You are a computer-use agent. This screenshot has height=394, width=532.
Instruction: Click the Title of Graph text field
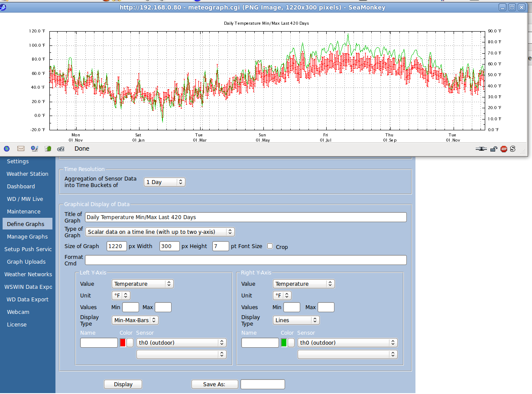pyautogui.click(x=246, y=217)
